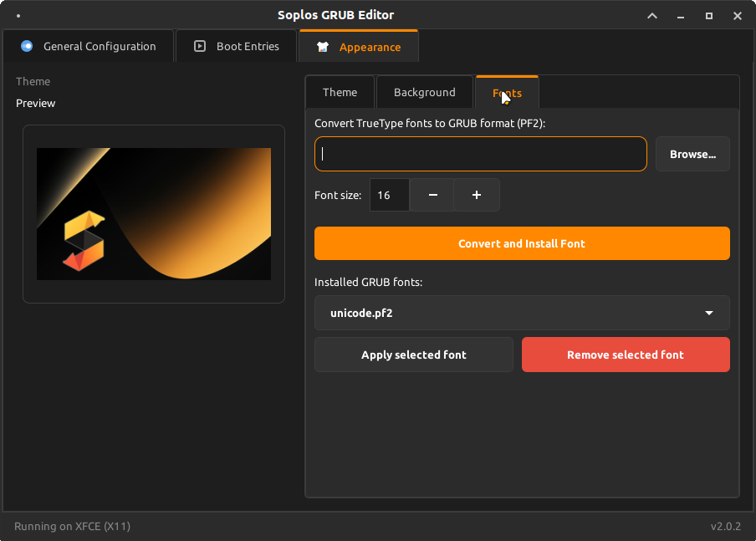The width and height of the screenshot is (756, 541).
Task: Increase font size with plus button
Action: tap(477, 195)
